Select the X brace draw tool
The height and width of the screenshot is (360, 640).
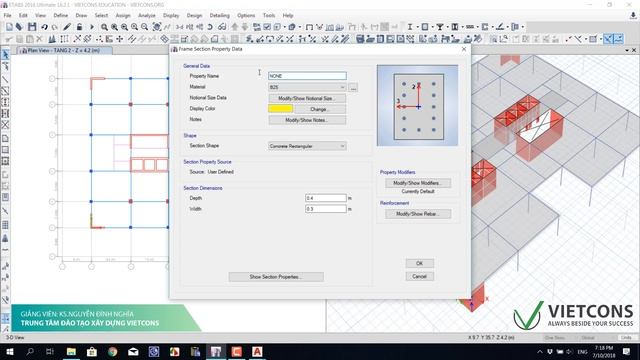pyautogui.click(x=5, y=125)
